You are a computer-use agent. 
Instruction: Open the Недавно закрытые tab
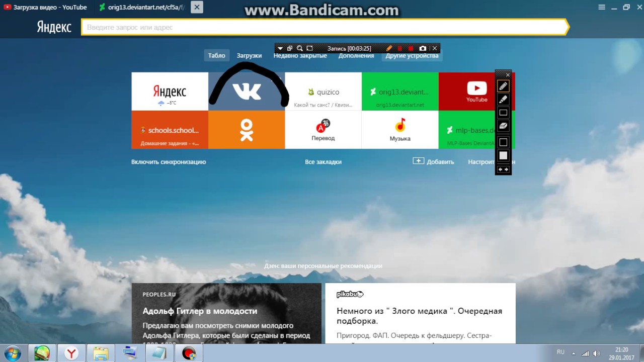click(x=300, y=56)
